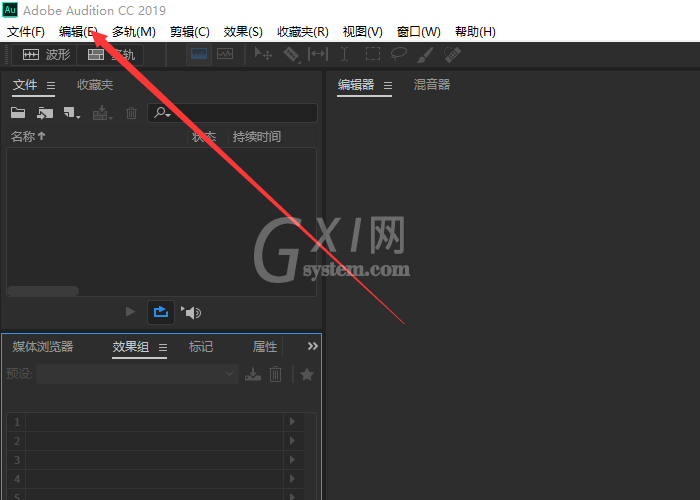Toggle auto-play speaker icon
The height and width of the screenshot is (500, 700).
(x=191, y=312)
